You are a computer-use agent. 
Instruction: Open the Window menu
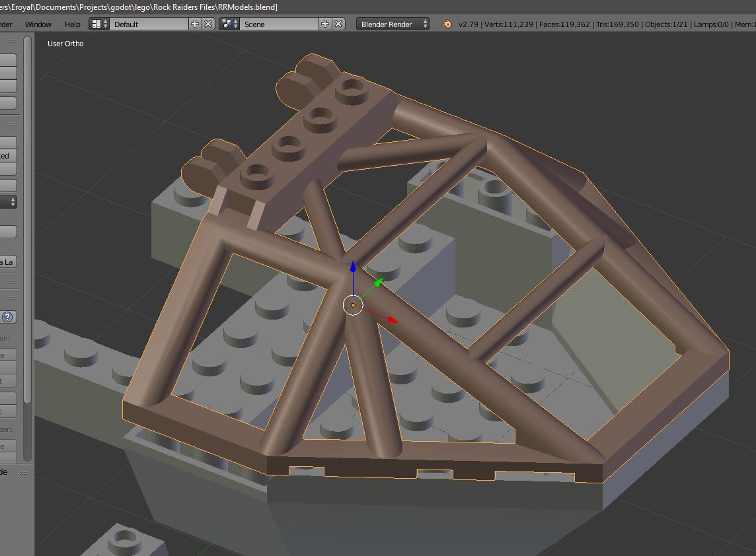(38, 24)
